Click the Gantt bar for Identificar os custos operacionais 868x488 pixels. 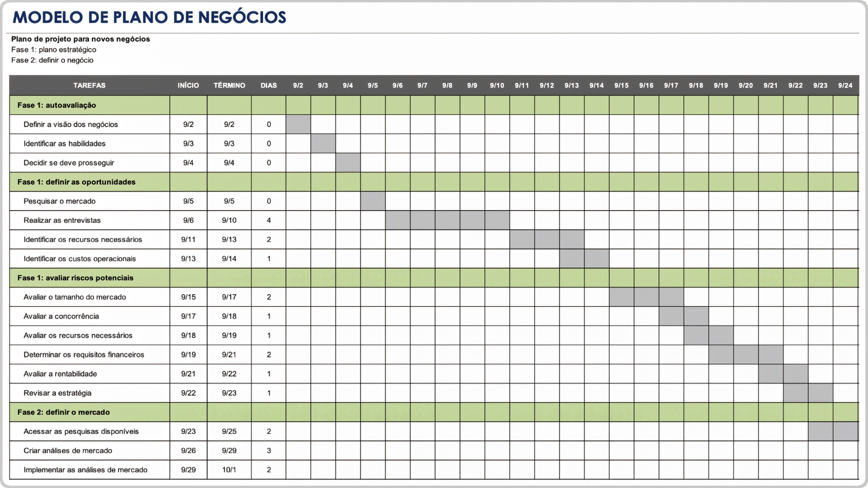[584, 259]
